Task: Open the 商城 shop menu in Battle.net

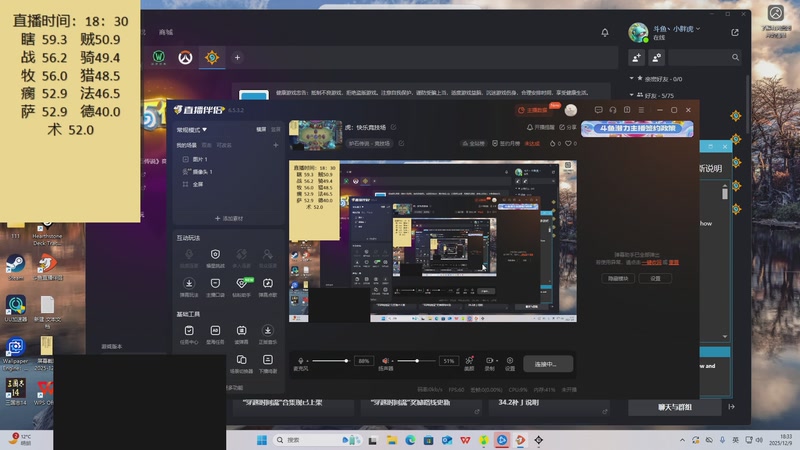Action: [166, 32]
